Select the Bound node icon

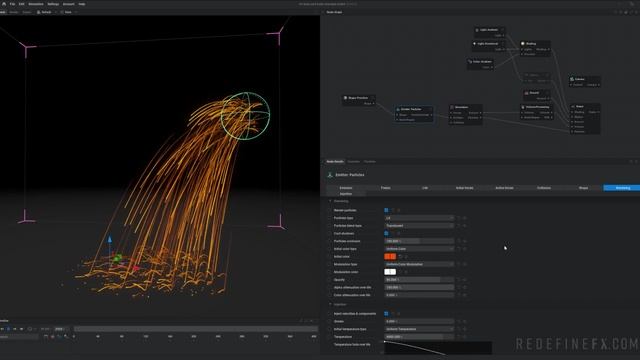(527, 93)
